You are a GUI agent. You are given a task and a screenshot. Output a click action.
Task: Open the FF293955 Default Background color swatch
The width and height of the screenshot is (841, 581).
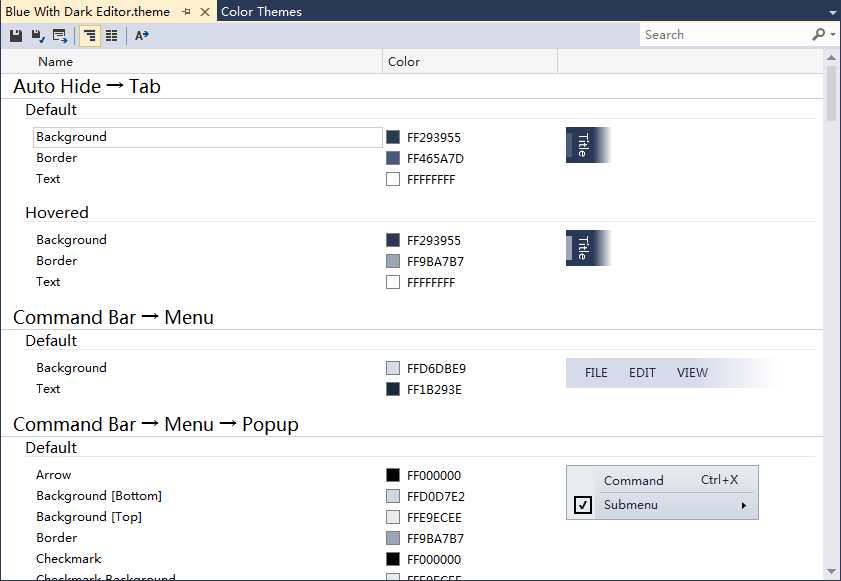pos(393,137)
